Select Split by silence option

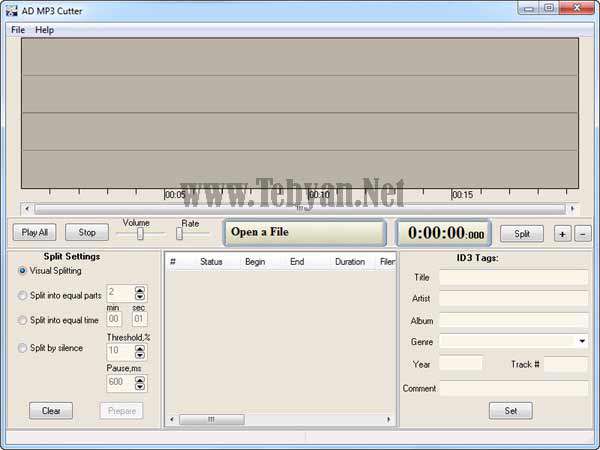click(x=22, y=348)
